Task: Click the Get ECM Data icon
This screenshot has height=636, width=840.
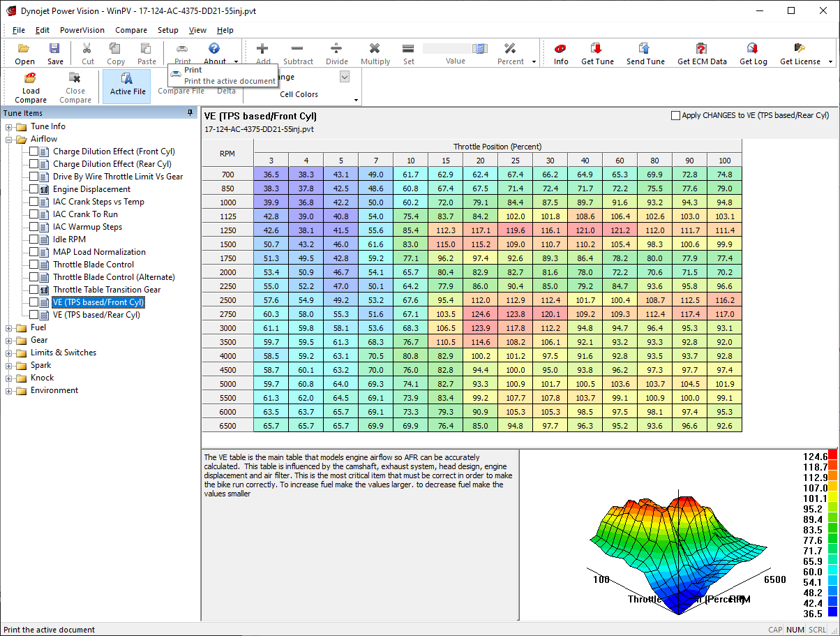Action: tap(702, 49)
